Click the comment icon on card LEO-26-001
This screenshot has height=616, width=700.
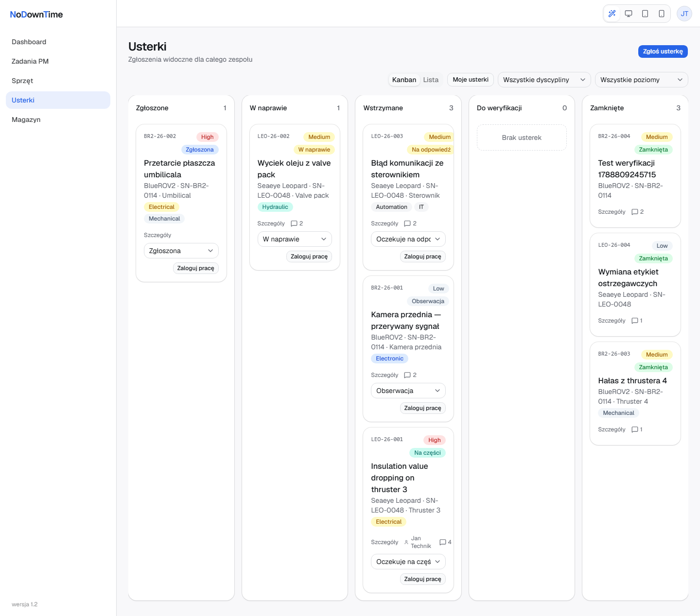(x=442, y=542)
